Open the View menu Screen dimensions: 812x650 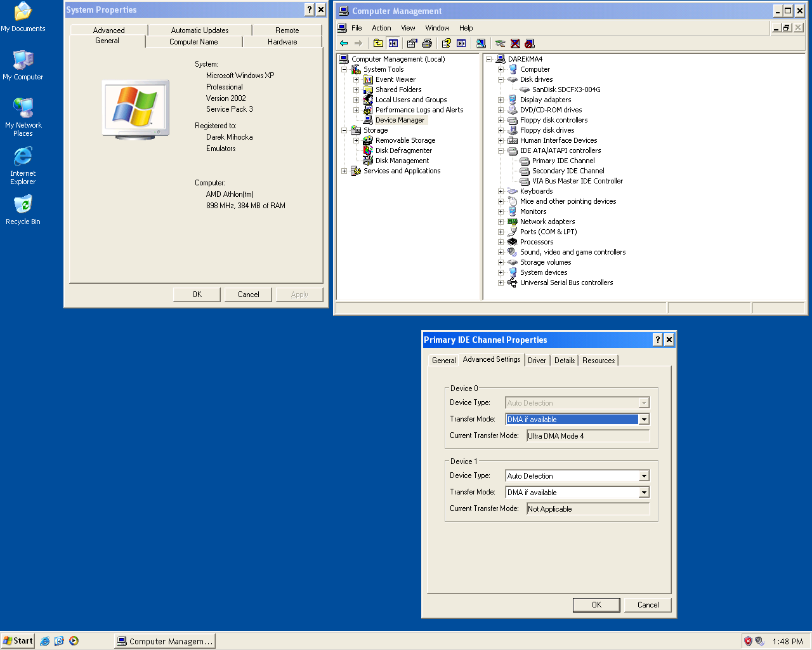(408, 28)
